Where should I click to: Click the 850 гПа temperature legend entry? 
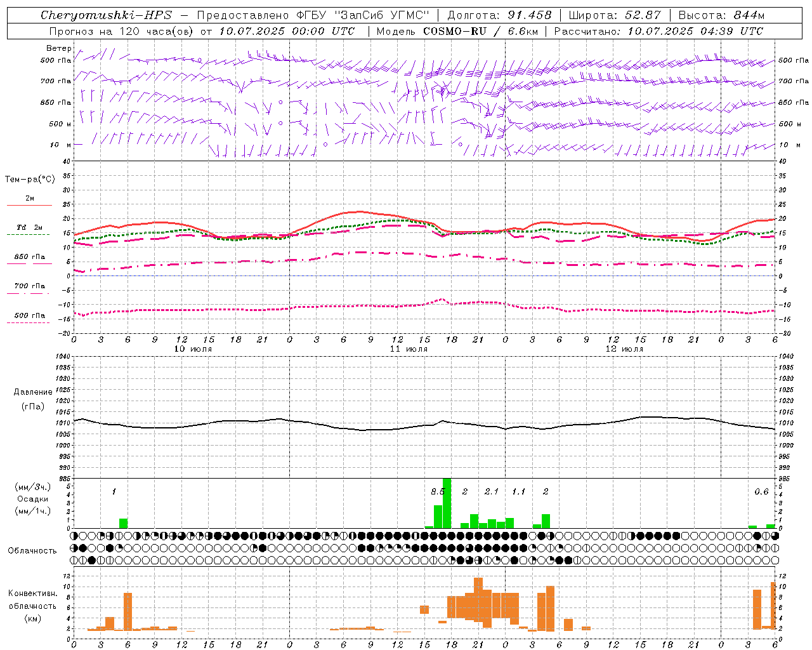pyautogui.click(x=30, y=257)
